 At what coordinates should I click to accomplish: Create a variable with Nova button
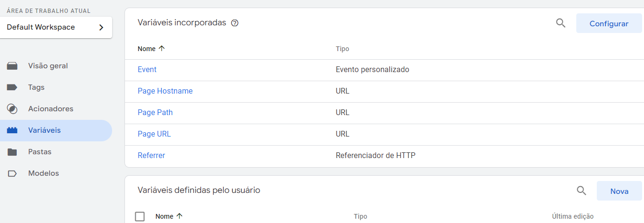(x=619, y=191)
